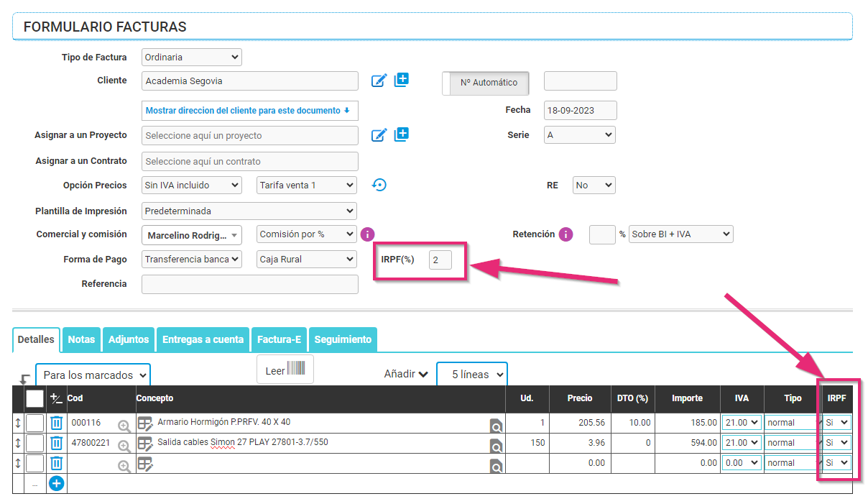Open the Factura-E tab

[280, 339]
